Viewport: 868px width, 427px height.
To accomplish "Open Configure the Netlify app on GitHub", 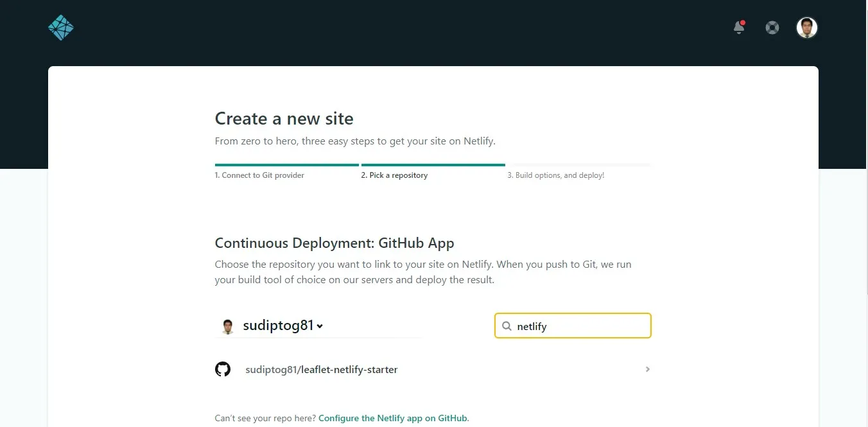I will [x=393, y=417].
